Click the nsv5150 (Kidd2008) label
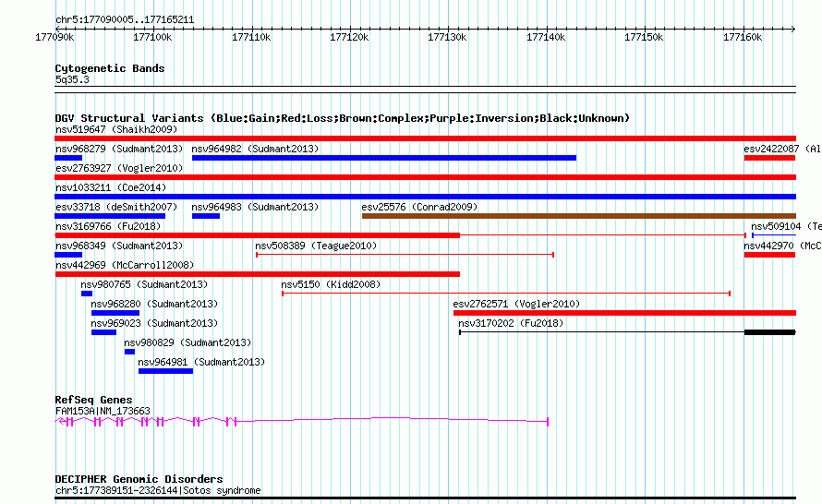Viewport: 822px width, 504px height. [331, 284]
